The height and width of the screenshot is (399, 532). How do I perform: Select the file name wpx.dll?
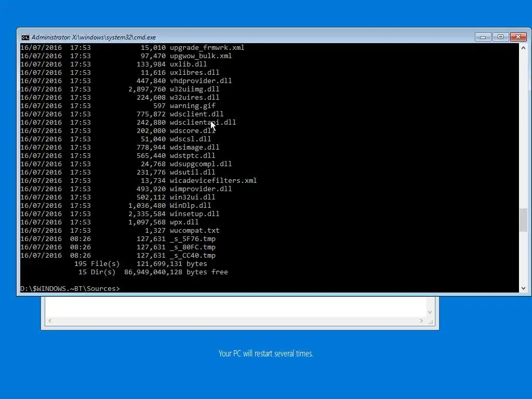point(184,222)
